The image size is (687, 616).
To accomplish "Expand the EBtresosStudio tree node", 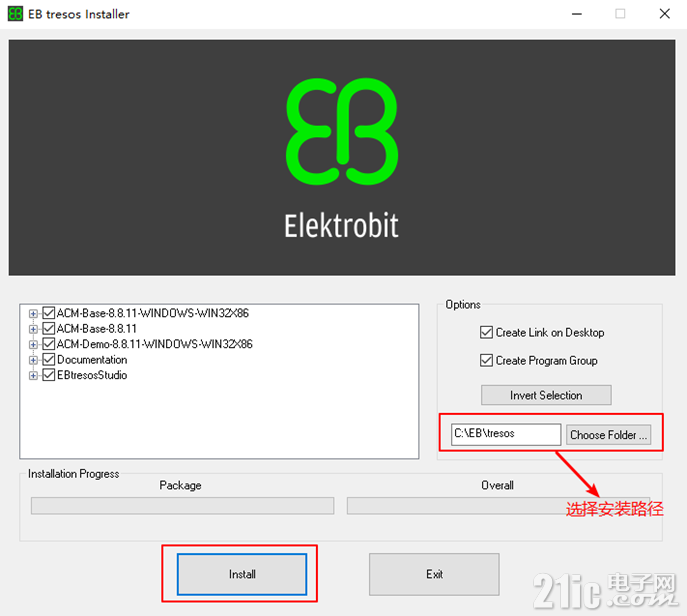I will 33,375.
